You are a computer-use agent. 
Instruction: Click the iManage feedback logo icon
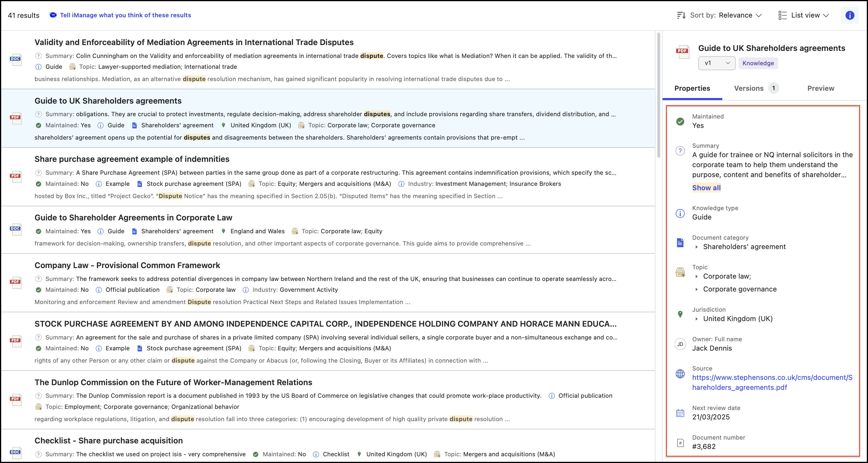53,15
